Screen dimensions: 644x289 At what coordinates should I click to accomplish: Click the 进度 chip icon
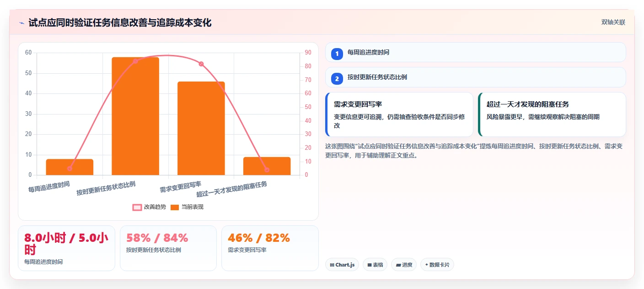pos(398,265)
